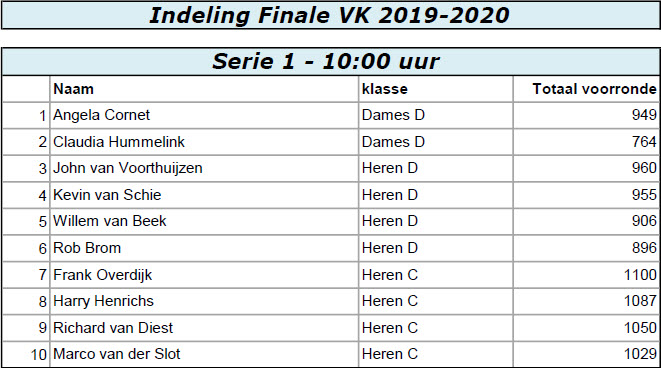Click the score cell showing 1100
The width and height of the screenshot is (661, 368).
point(586,274)
